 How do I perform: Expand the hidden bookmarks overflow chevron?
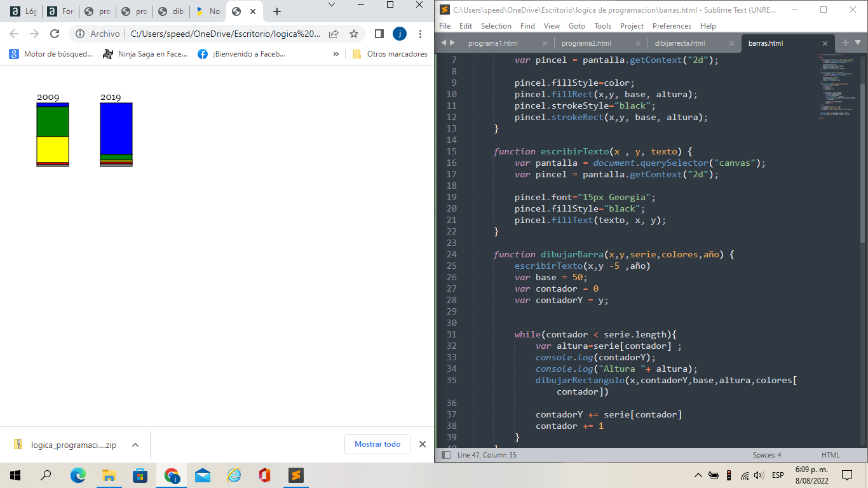coord(336,54)
